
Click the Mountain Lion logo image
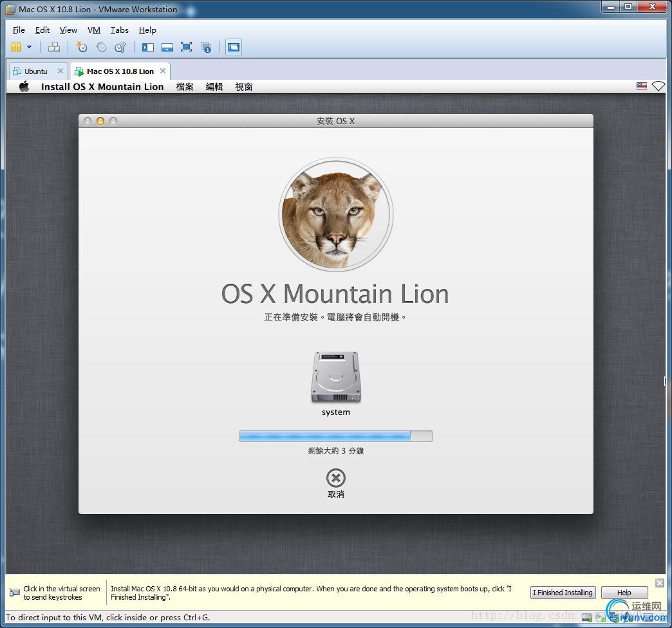(x=336, y=214)
